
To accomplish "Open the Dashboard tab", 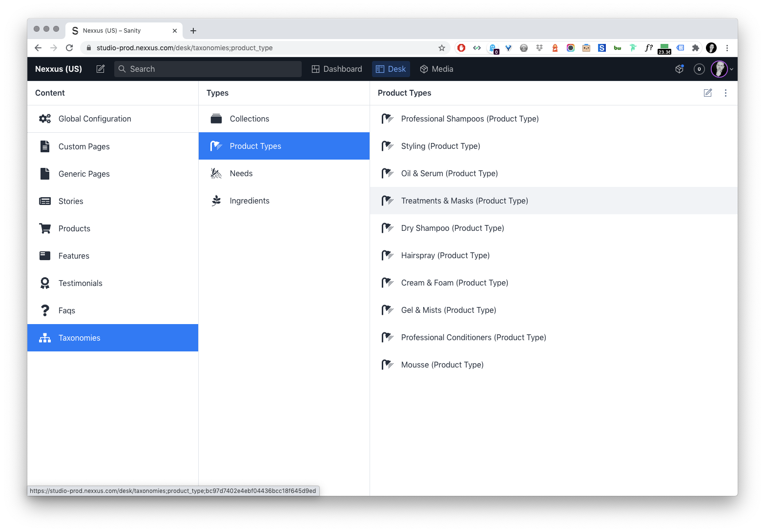I will tap(337, 69).
